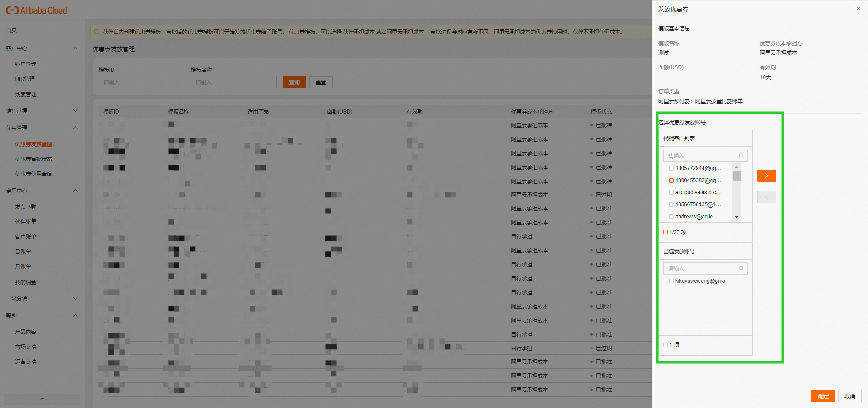
Task: Click the Alibaba Cloud logo
Action: point(36,10)
